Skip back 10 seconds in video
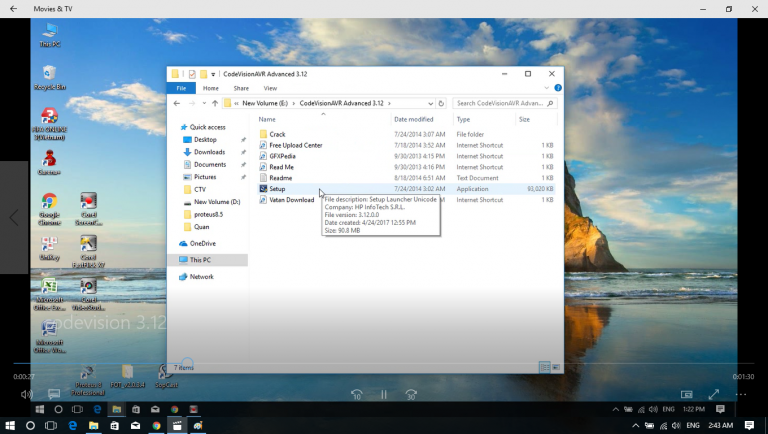Image resolution: width=768 pixels, height=434 pixels. tap(356, 395)
